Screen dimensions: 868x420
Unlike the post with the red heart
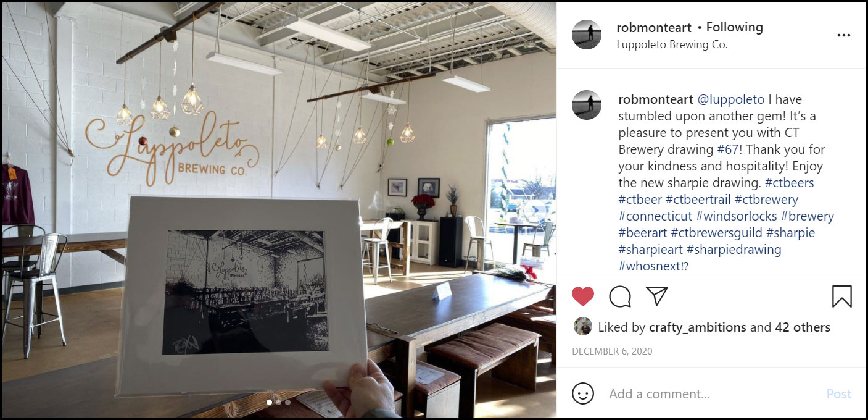point(582,296)
